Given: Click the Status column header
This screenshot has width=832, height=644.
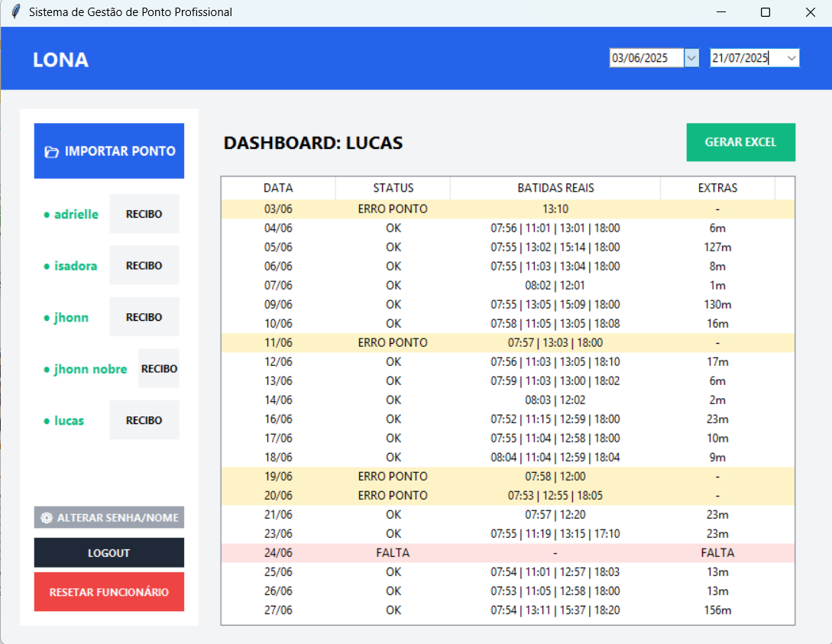Looking at the screenshot, I should pyautogui.click(x=393, y=188).
